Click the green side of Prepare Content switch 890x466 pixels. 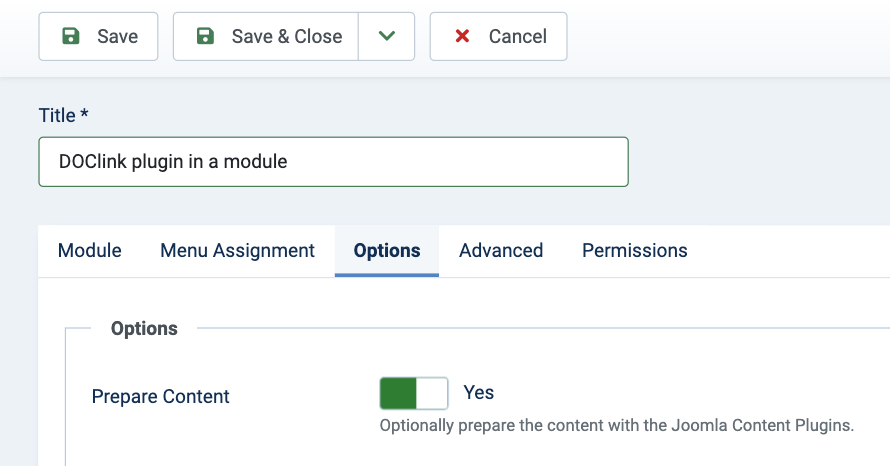tap(398, 394)
